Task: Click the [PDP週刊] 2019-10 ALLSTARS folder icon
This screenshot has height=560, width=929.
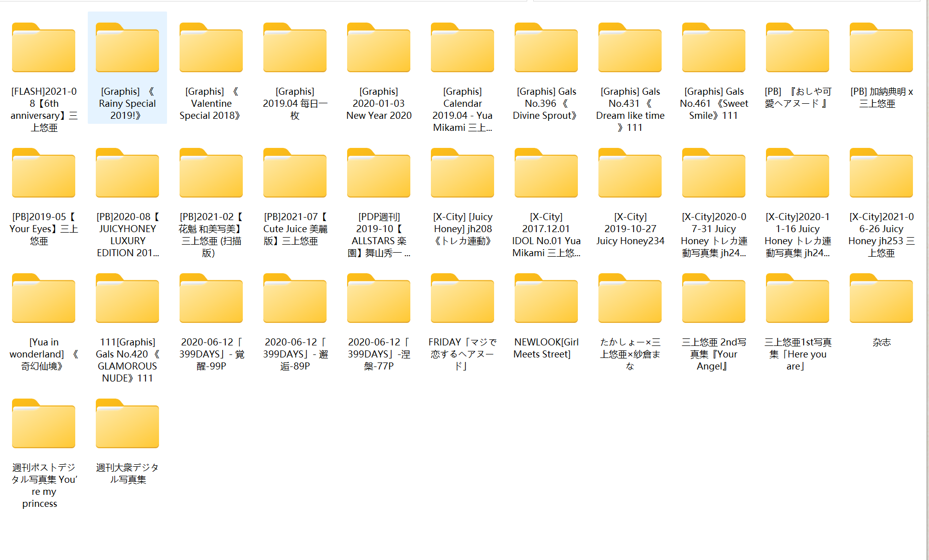Action: coord(379,173)
